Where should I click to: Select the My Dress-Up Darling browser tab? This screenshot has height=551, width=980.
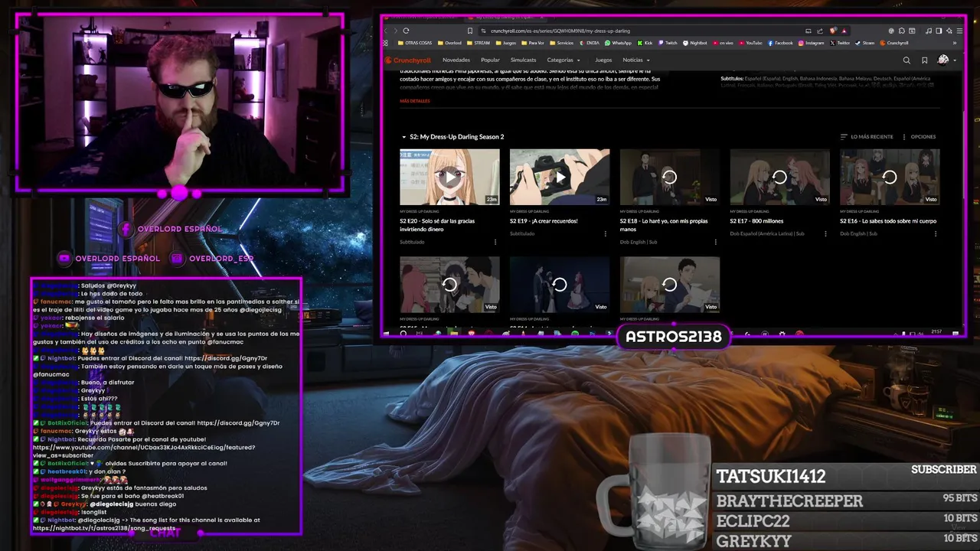point(507,17)
